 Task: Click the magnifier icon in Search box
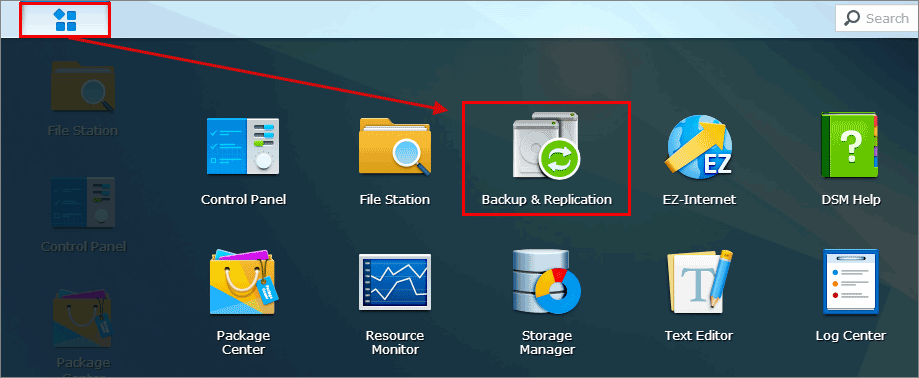(852, 18)
